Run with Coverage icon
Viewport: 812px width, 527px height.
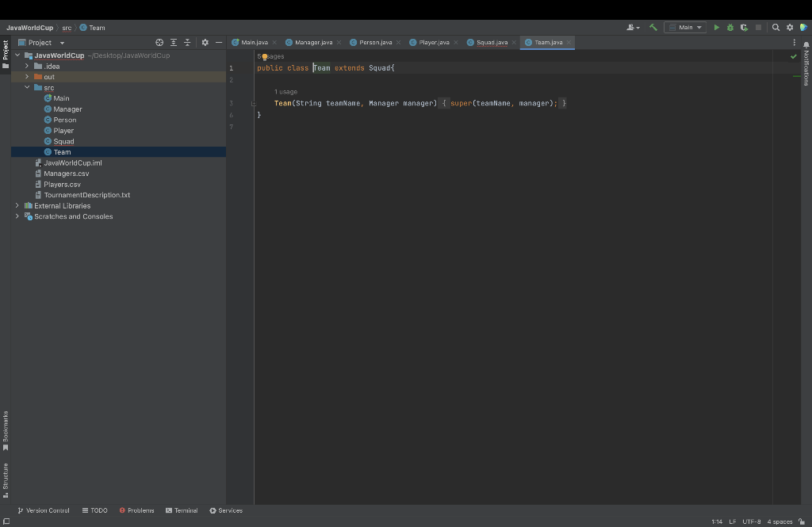[744, 28]
